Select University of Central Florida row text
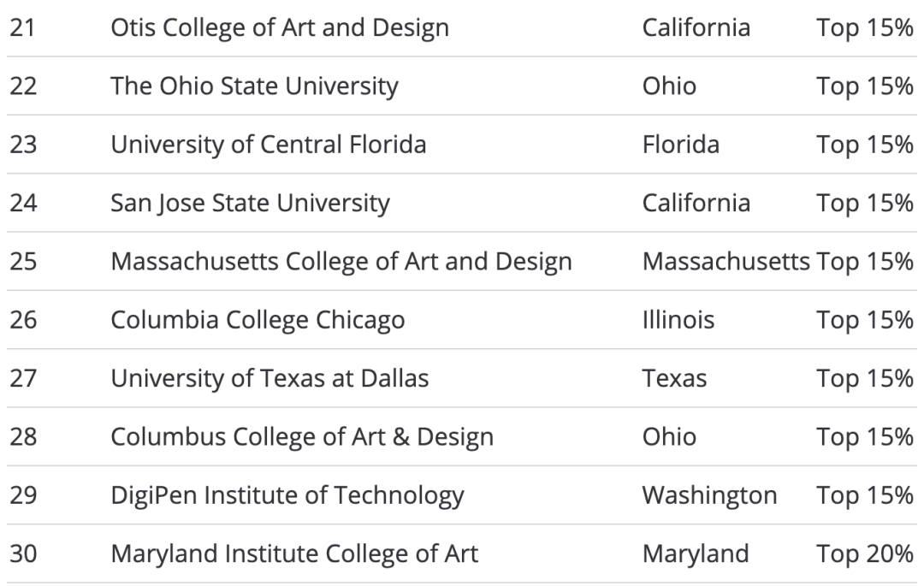This screenshot has height=586, width=924. click(269, 145)
